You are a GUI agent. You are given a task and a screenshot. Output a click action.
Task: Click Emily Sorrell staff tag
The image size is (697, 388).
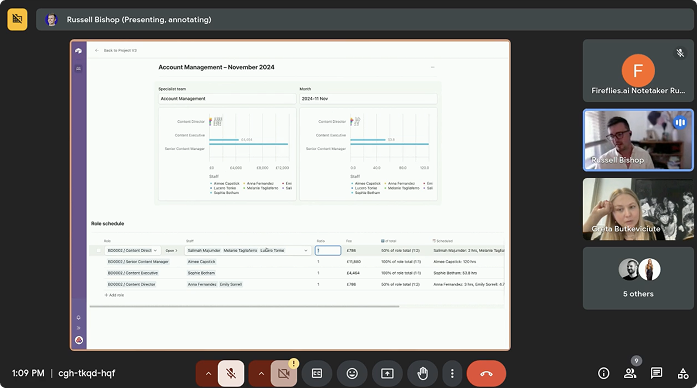(231, 284)
